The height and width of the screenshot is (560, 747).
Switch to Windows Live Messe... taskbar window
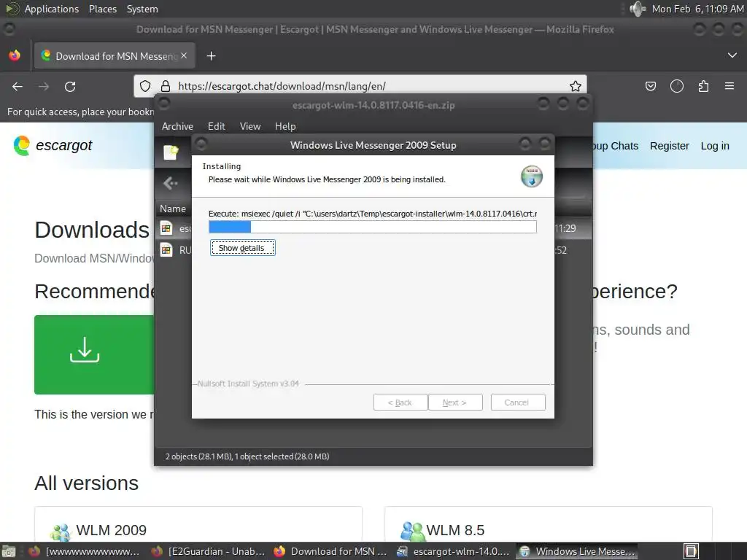pyautogui.click(x=577, y=551)
